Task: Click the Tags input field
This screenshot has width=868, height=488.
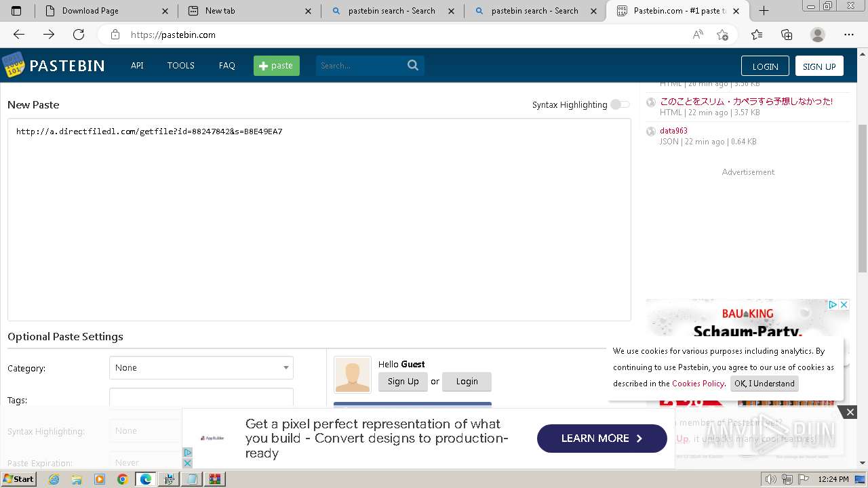Action: coord(201,399)
